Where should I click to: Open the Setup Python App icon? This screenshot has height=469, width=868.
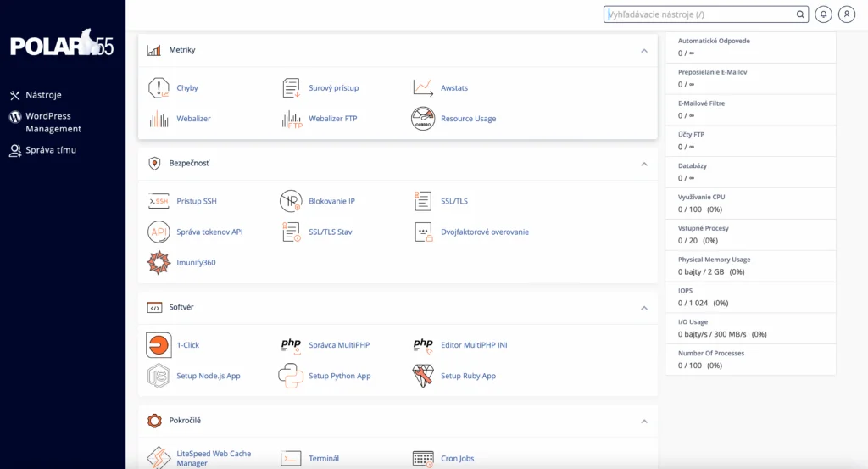click(292, 376)
